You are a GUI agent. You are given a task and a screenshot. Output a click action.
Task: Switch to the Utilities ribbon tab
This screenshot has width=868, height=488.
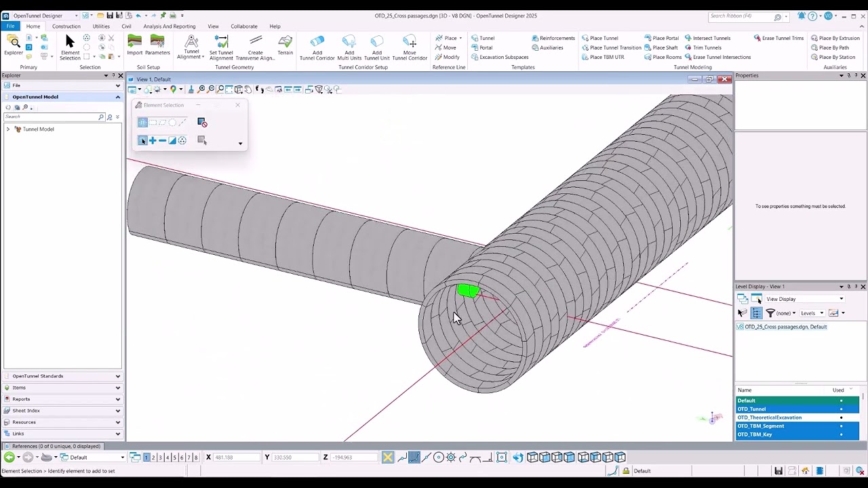tap(101, 26)
